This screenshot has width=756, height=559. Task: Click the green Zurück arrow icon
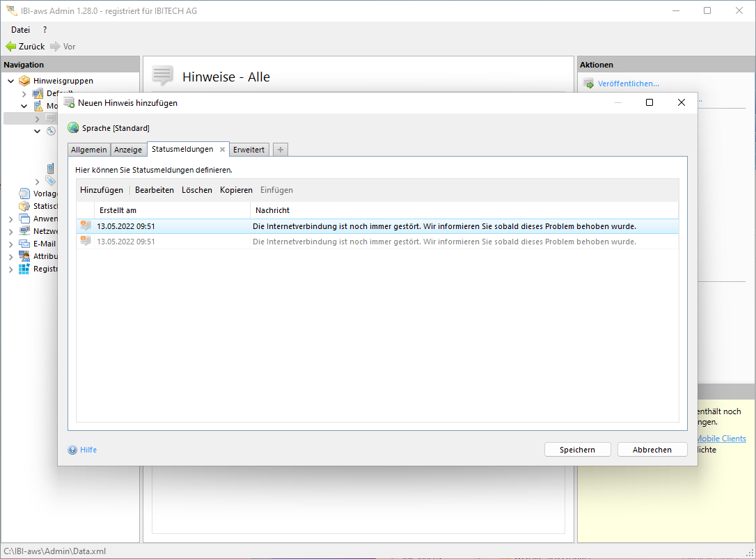tap(10, 47)
